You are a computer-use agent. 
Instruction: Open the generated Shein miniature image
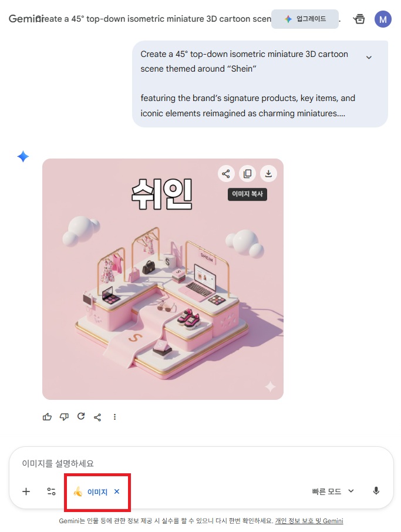tap(163, 279)
